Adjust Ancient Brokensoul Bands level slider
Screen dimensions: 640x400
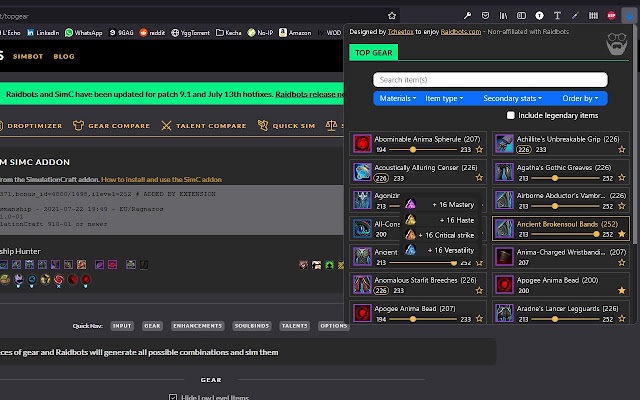[x=565, y=234]
